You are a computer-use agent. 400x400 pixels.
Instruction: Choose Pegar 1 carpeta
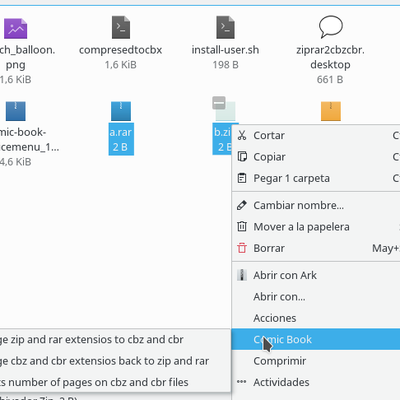(316, 178)
